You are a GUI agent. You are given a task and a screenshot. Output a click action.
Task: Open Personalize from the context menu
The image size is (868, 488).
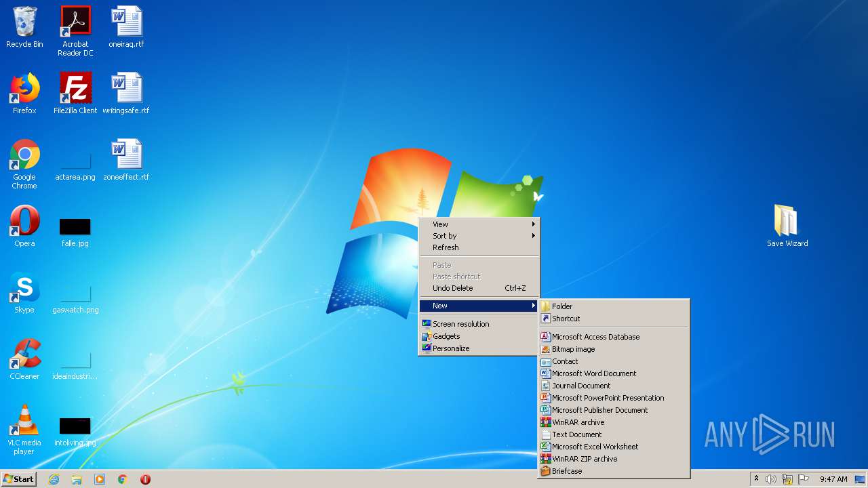[x=479, y=348]
